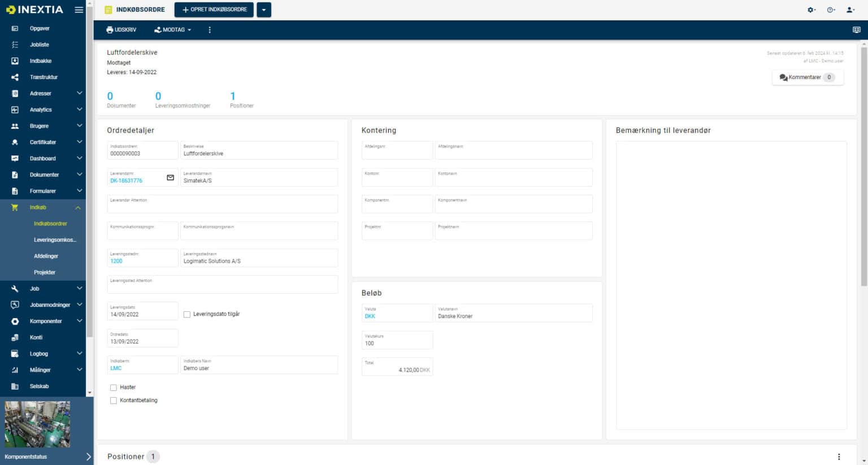The height and width of the screenshot is (465, 868).
Task: Expand Brugere menu chevron
Action: (x=79, y=126)
